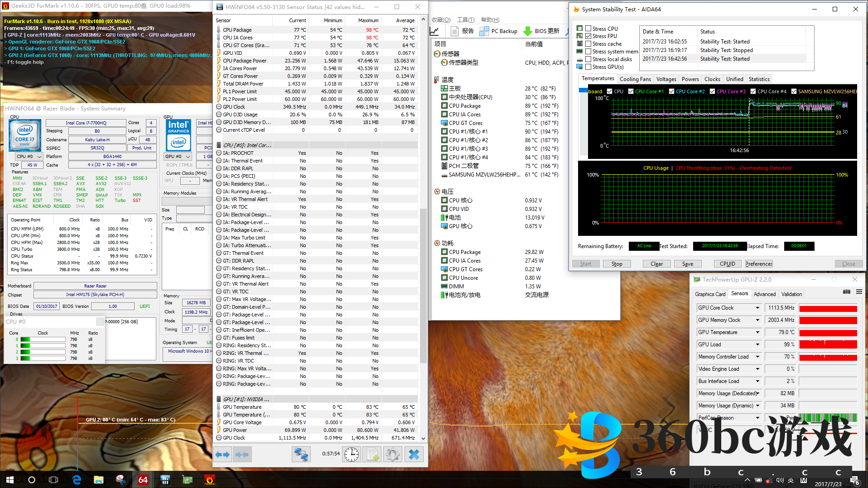
Task: Open the GPU Temperature sensor dropdown
Action: click(x=757, y=332)
